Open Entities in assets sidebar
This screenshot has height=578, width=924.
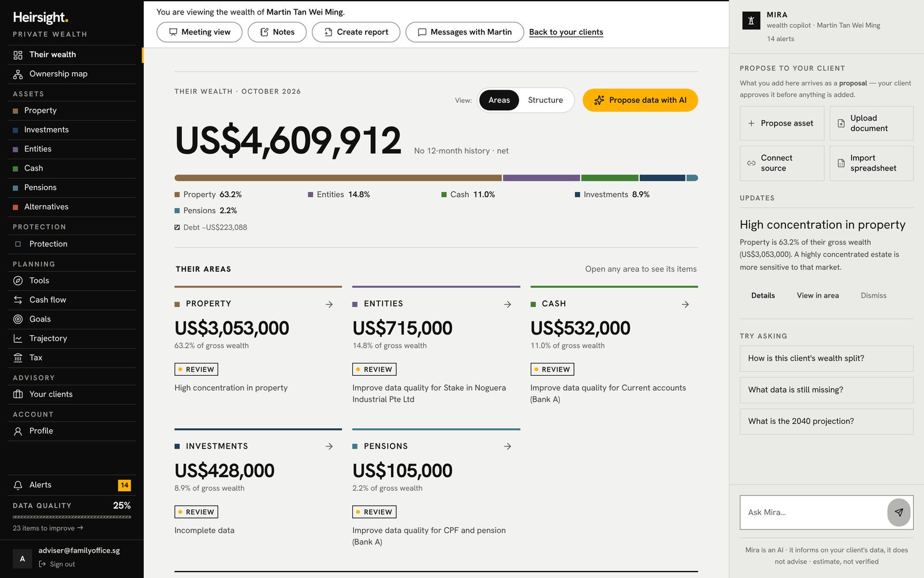[x=72, y=149]
